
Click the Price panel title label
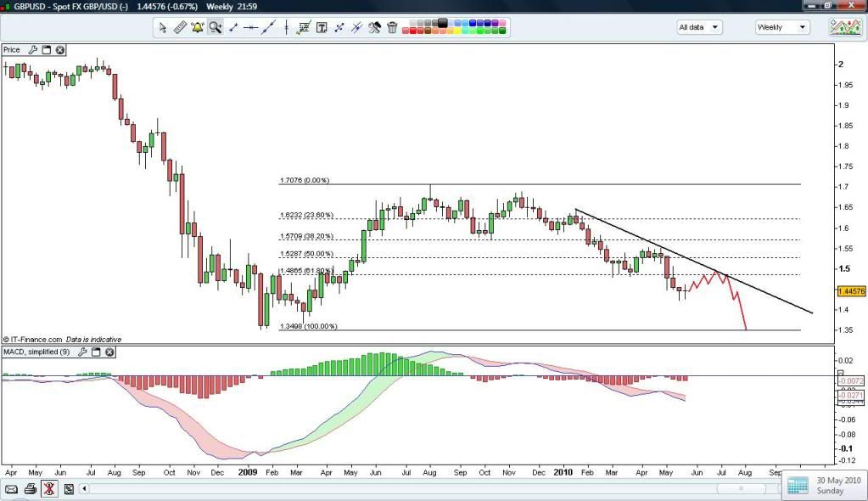[12, 50]
